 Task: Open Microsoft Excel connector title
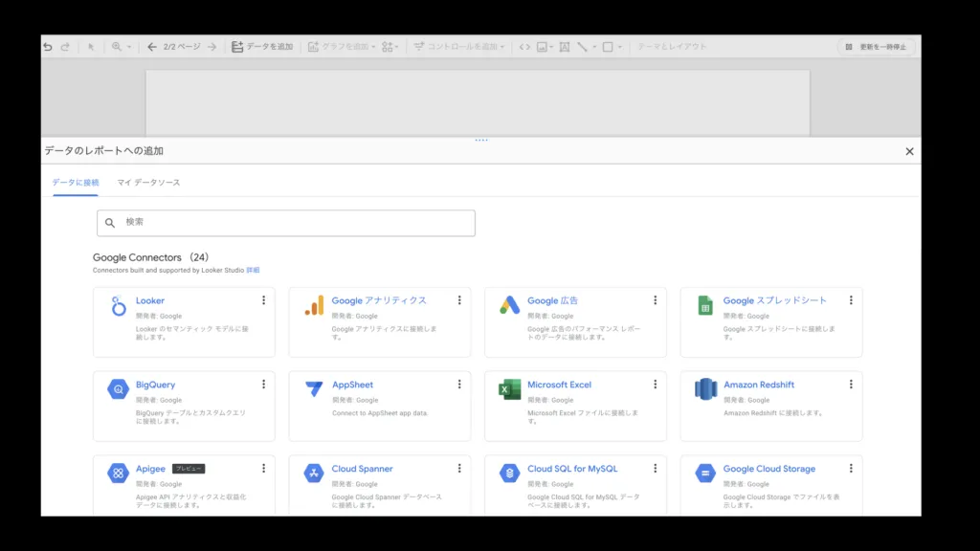point(559,385)
